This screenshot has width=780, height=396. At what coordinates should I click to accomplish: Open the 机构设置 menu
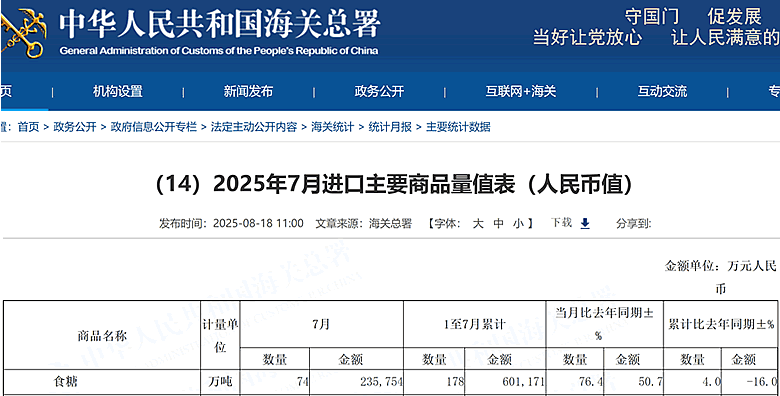click(118, 92)
